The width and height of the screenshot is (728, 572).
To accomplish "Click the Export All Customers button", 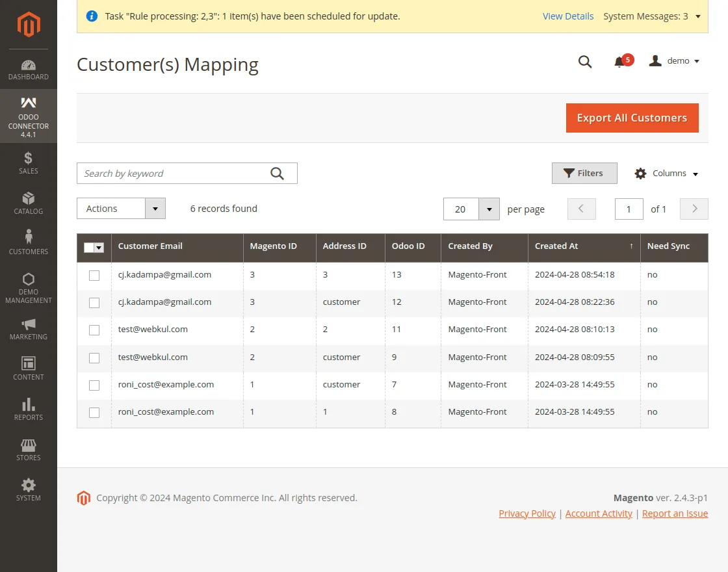I will [632, 118].
